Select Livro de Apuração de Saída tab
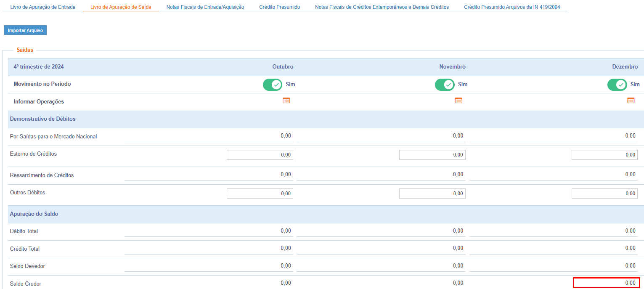This screenshot has width=644, height=289. point(121,7)
